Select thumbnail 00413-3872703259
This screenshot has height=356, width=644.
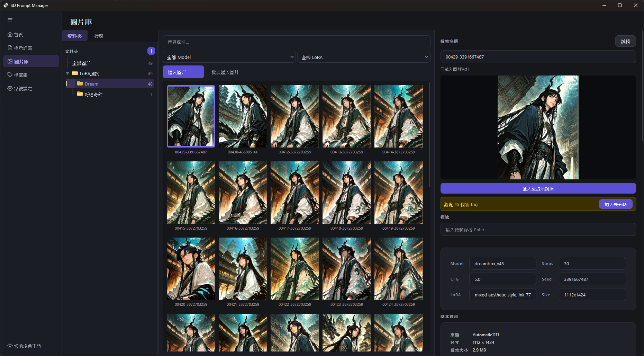347,116
